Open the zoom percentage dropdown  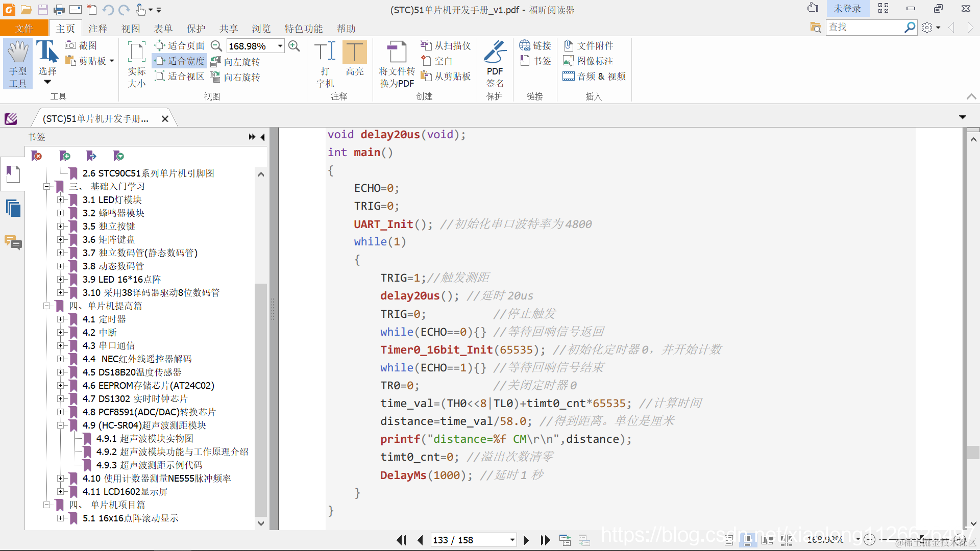tap(280, 46)
